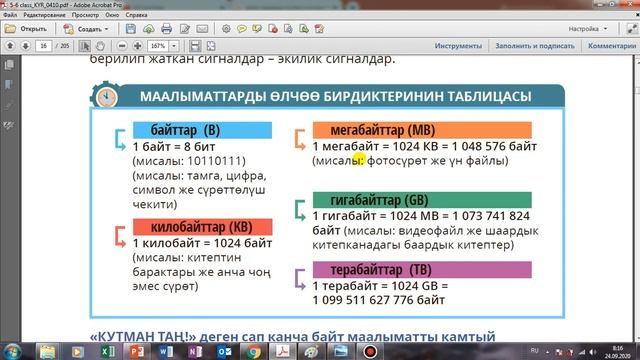The image size is (640, 360).
Task: Go to next page with down arrow
Action: pos(25,46)
